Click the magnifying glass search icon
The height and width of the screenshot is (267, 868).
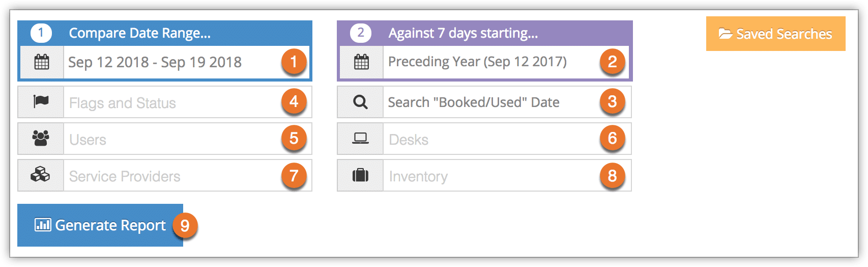click(360, 102)
